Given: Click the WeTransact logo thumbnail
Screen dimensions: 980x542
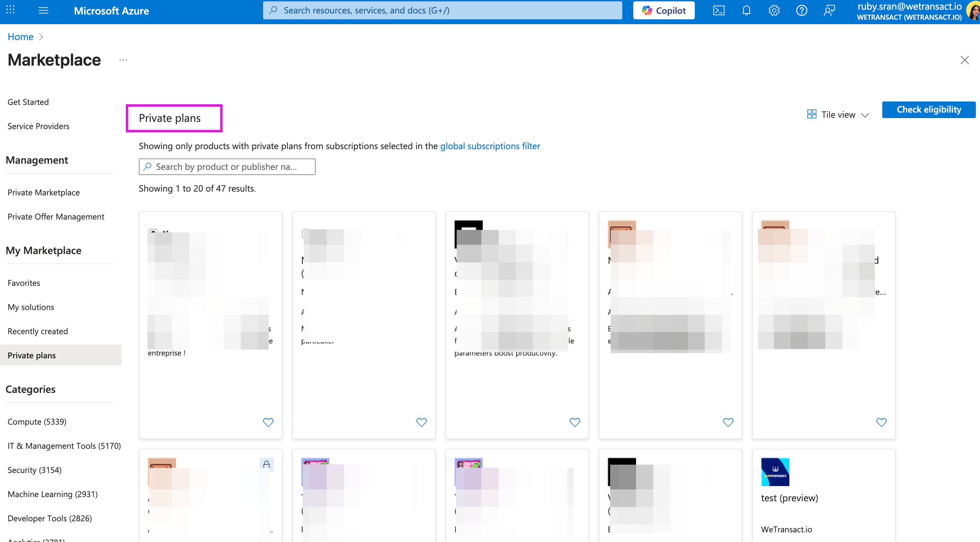Looking at the screenshot, I should pos(775,472).
